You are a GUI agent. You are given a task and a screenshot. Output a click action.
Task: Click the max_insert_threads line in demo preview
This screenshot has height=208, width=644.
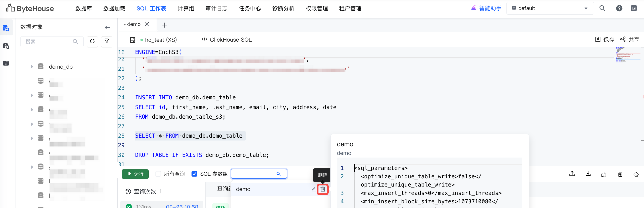tap(431, 193)
